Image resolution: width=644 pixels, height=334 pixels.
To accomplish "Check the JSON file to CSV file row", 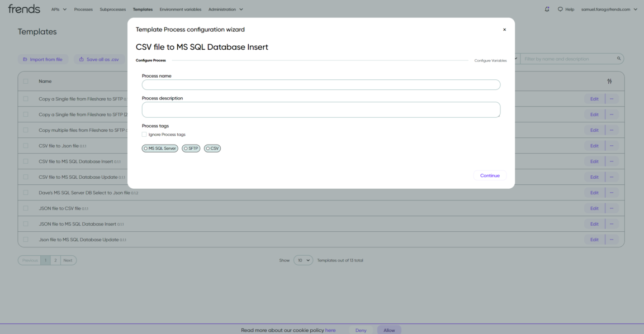I will (26, 208).
